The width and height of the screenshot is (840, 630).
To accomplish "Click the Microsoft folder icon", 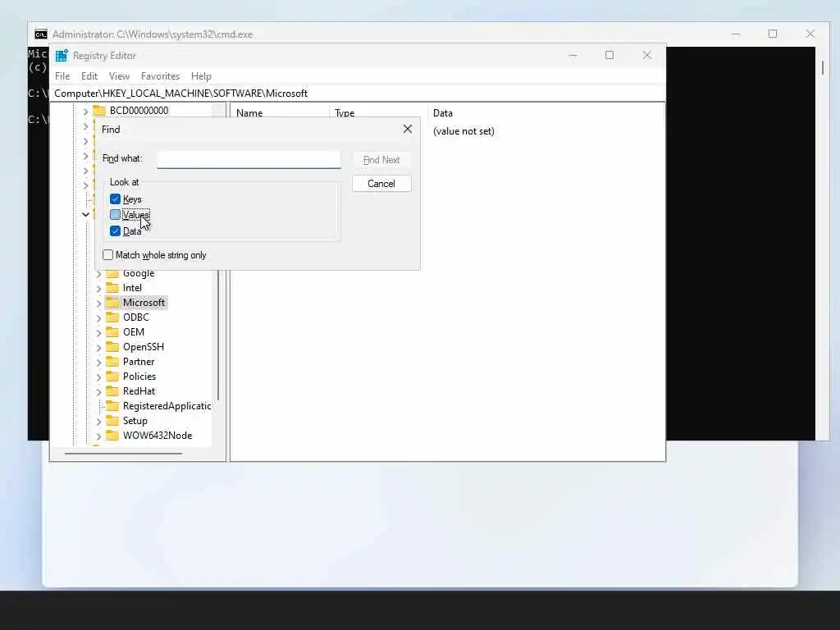I will (x=112, y=303).
